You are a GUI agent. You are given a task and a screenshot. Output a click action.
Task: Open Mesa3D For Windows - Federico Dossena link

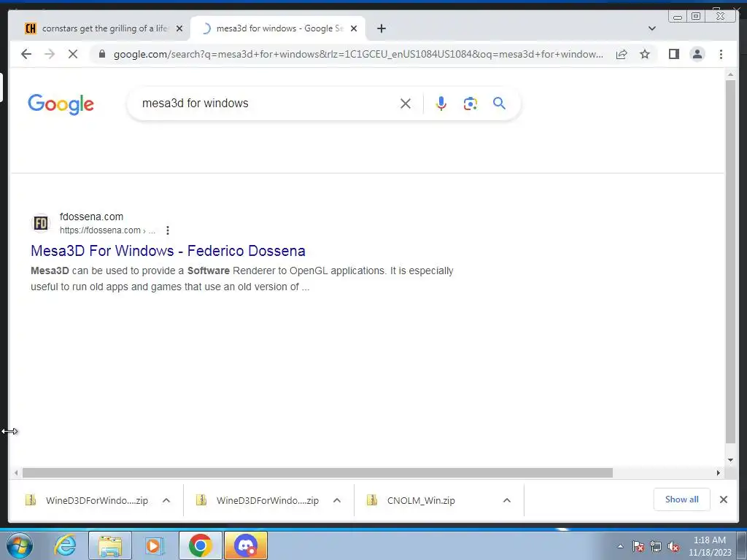(169, 251)
